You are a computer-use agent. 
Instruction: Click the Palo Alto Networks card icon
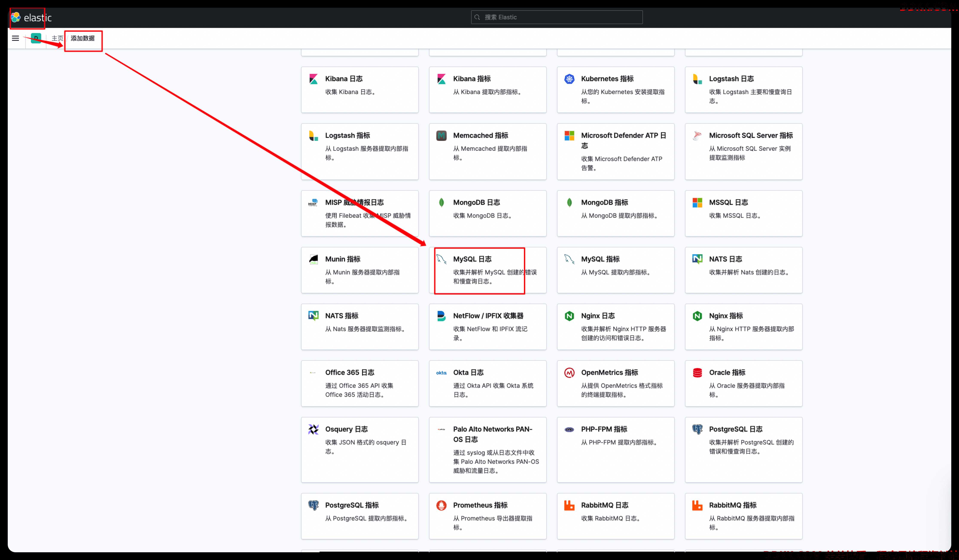tap(441, 429)
